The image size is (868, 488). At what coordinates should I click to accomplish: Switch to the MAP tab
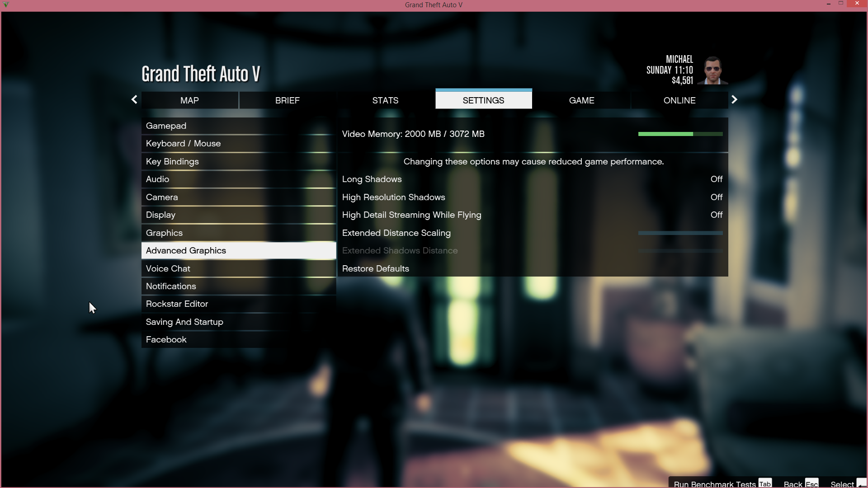point(189,100)
